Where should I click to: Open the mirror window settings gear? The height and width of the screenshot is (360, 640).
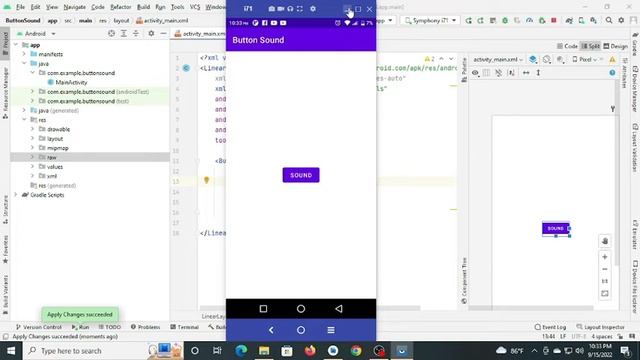point(313,9)
